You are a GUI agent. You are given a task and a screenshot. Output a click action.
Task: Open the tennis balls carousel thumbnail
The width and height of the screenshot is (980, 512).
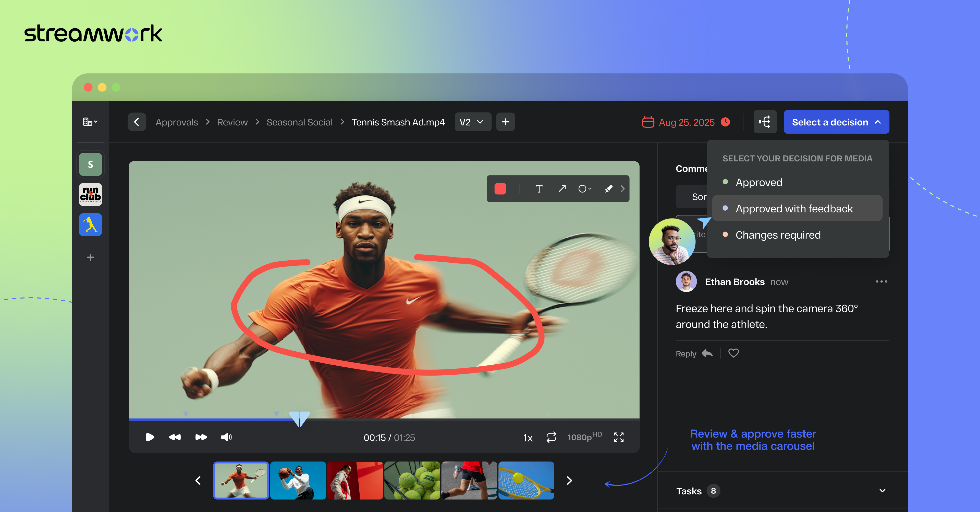(x=412, y=480)
